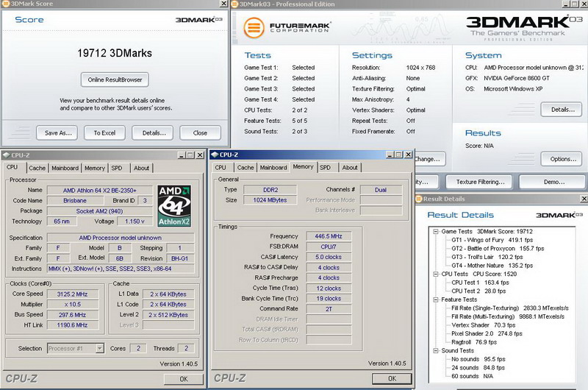
Task: Click Save As... in Score window
Action: (x=57, y=133)
